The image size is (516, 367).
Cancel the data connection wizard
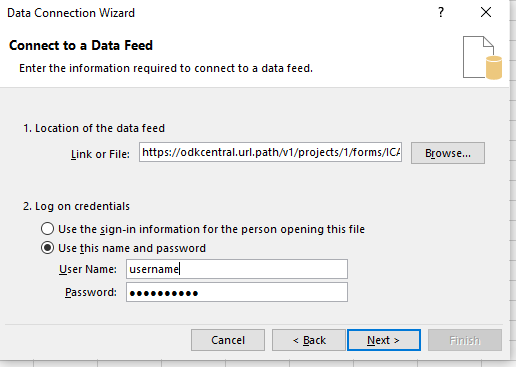pyautogui.click(x=228, y=340)
